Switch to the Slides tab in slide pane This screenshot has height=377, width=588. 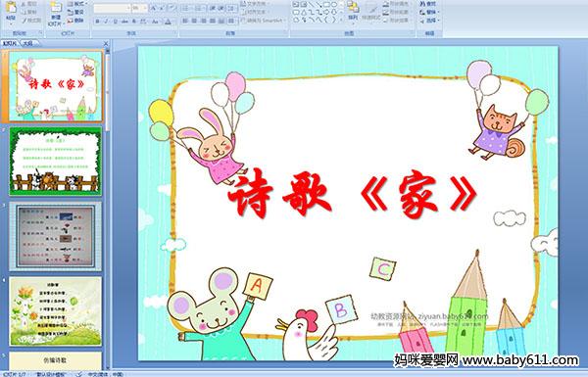pyautogui.click(x=10, y=43)
